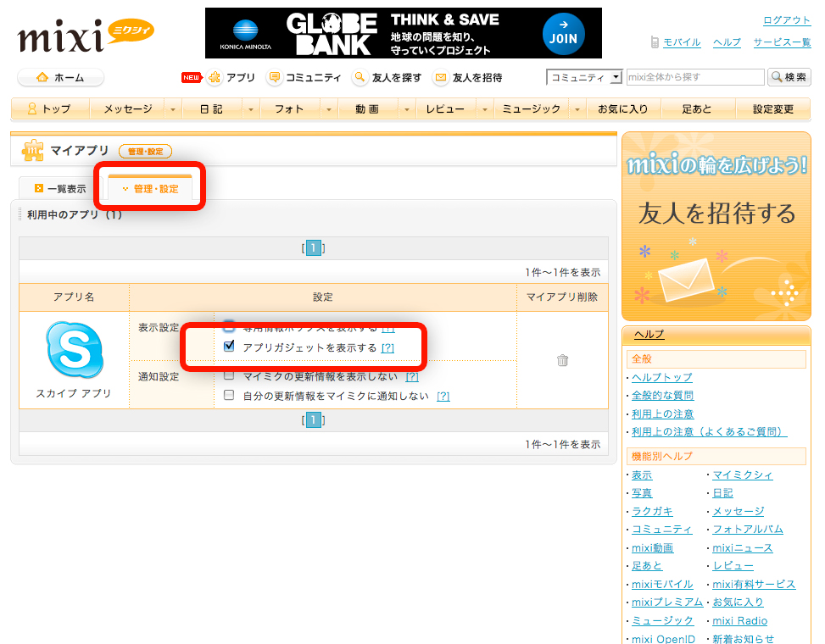Click the bottom page number 1
825x644 pixels.
pyautogui.click(x=314, y=419)
